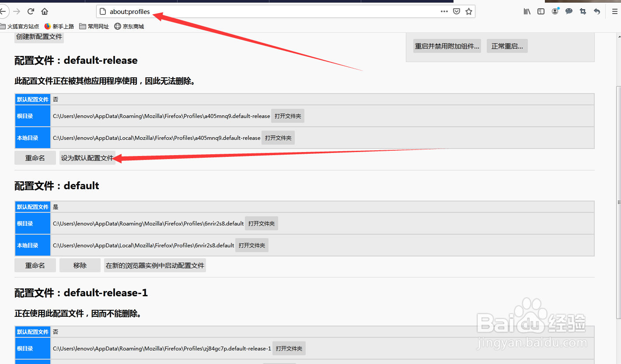
Task: Open the 京东商城 bookmark
Action: tap(129, 26)
